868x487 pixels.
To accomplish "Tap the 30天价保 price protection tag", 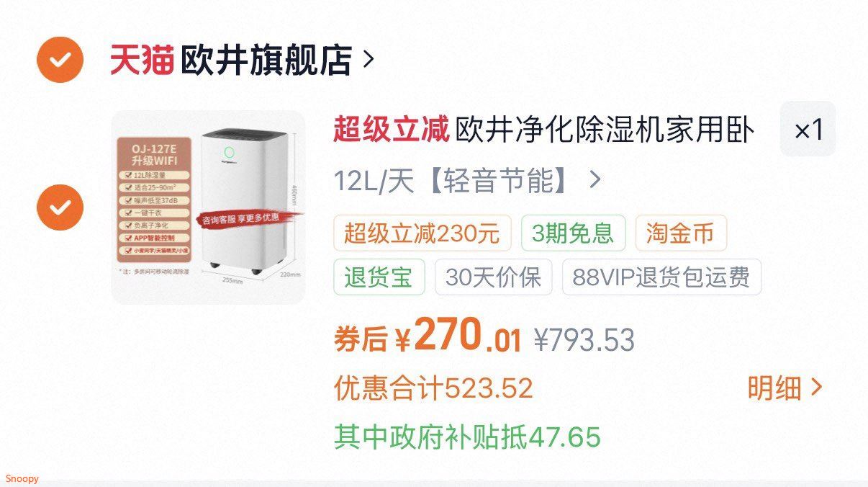I will [x=493, y=277].
